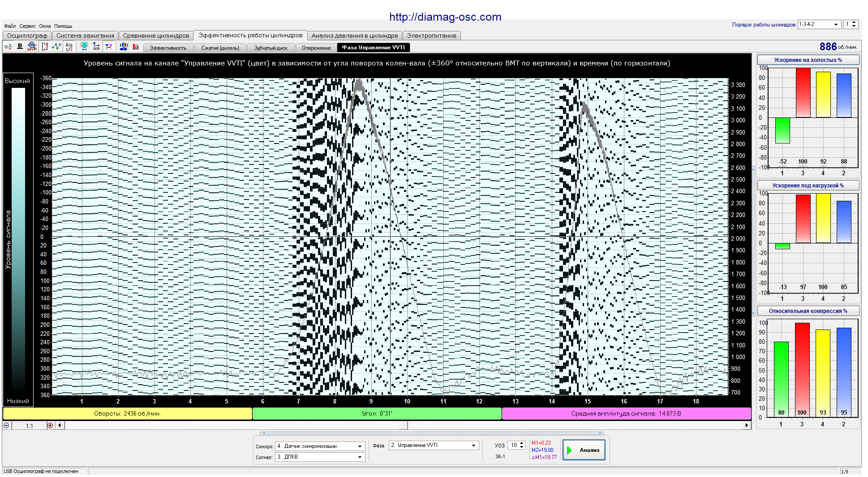Click the horizontal scrollbar right arrow

click(747, 425)
